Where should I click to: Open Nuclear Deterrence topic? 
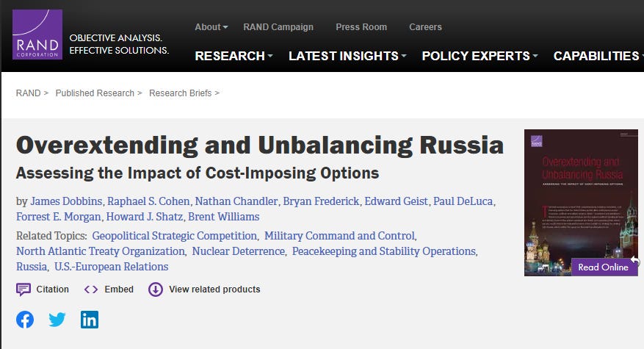coord(239,251)
